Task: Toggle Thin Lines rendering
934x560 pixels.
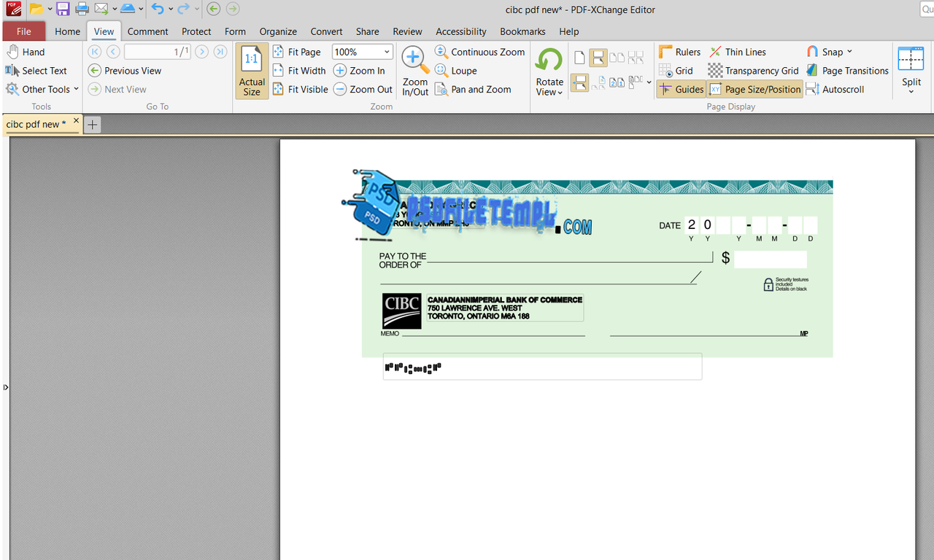Action: (738, 52)
